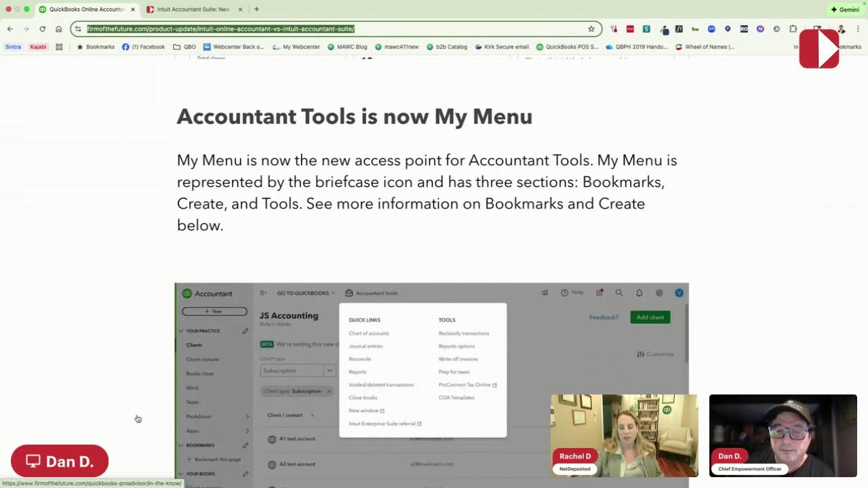Expand the Apps sidebar chevron
Screen dimensions: 868x488
coord(247,430)
